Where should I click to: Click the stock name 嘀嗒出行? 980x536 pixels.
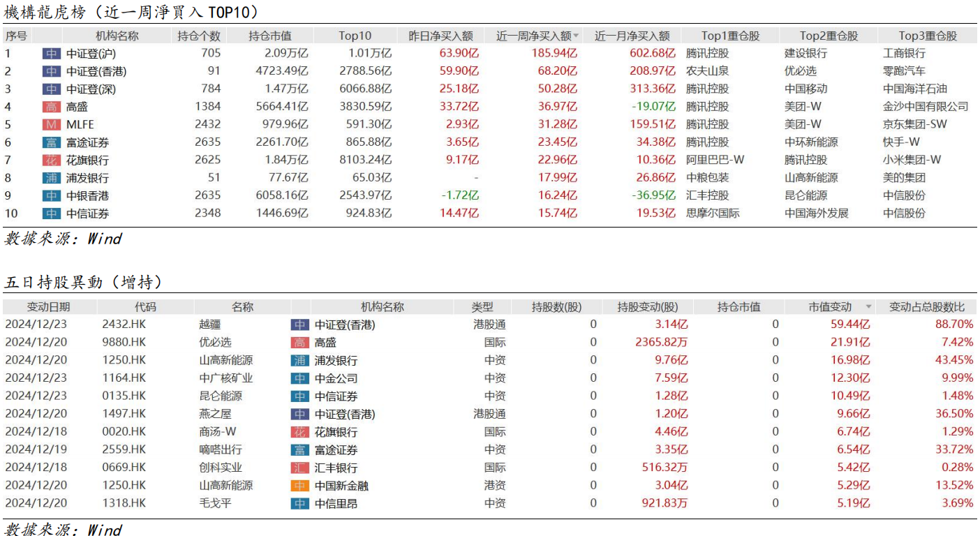pos(221,450)
